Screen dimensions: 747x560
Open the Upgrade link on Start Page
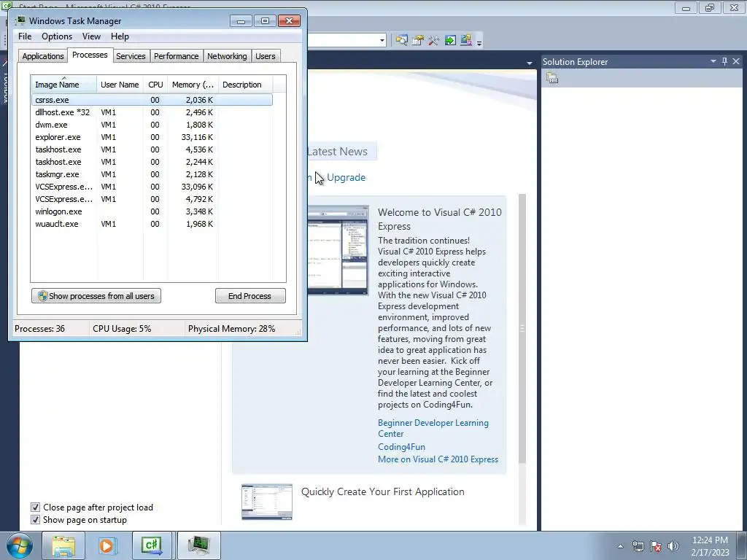coord(346,178)
